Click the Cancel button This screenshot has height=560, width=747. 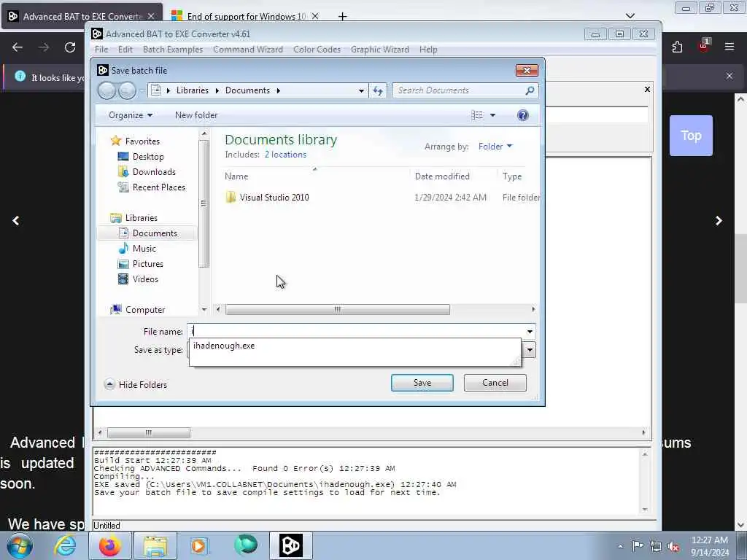[x=495, y=383]
